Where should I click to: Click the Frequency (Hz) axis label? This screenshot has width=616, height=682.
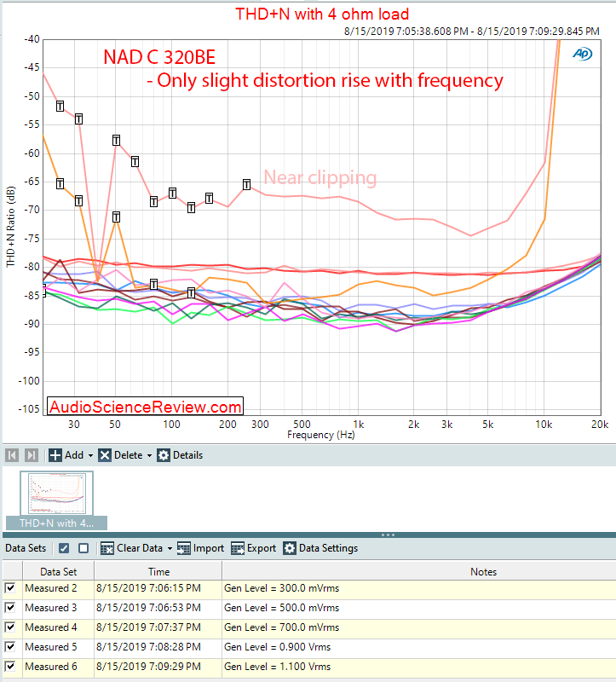(x=321, y=435)
